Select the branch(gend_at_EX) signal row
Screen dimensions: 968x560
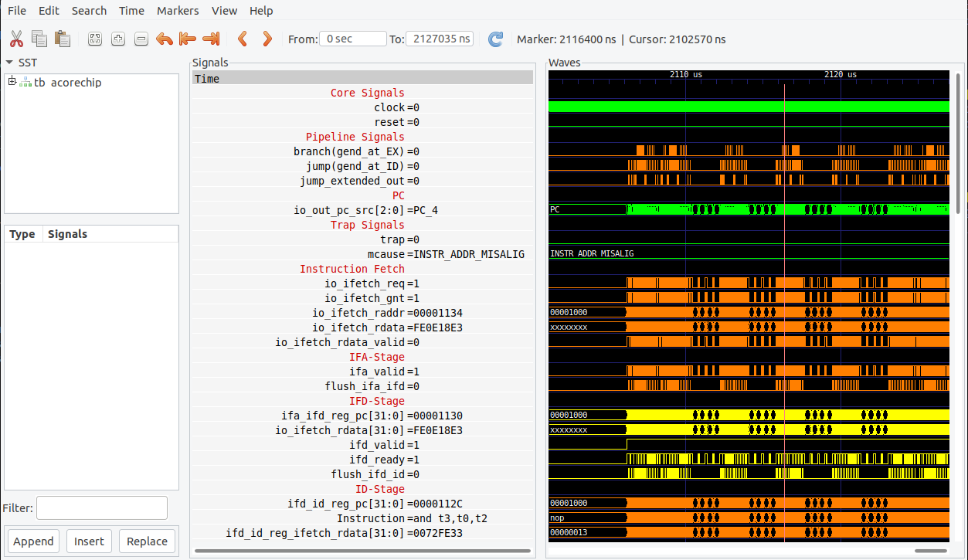point(362,151)
